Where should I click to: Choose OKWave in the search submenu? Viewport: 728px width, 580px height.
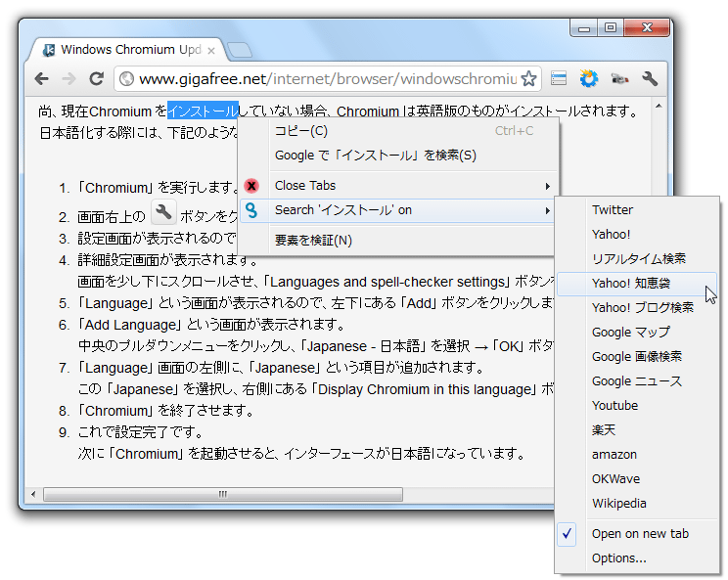click(637, 479)
